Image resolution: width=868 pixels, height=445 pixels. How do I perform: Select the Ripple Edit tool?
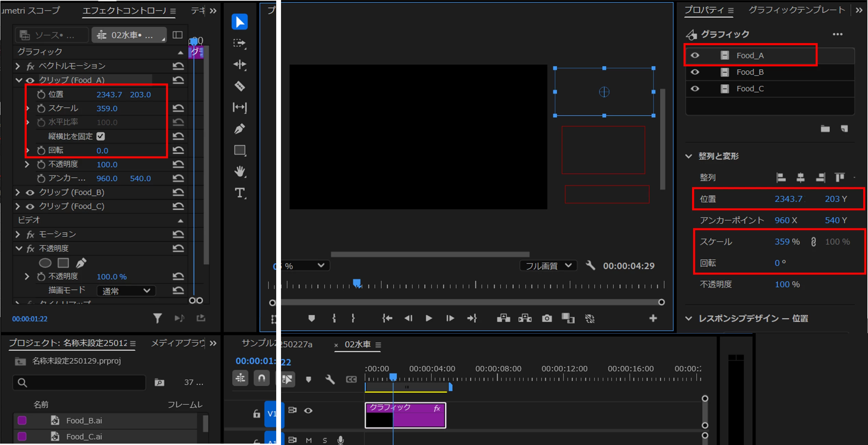(240, 65)
